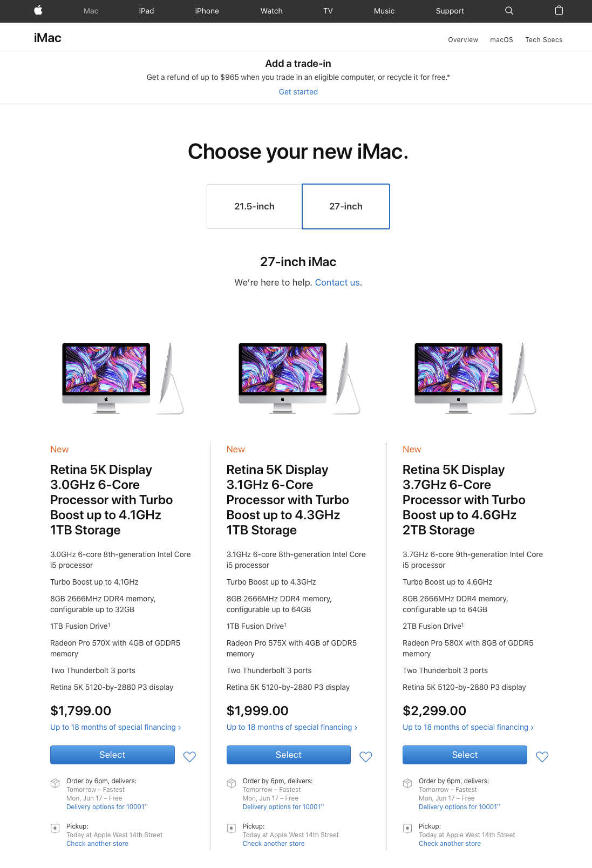
Task: Open the search magnifier icon
Action: click(x=509, y=10)
